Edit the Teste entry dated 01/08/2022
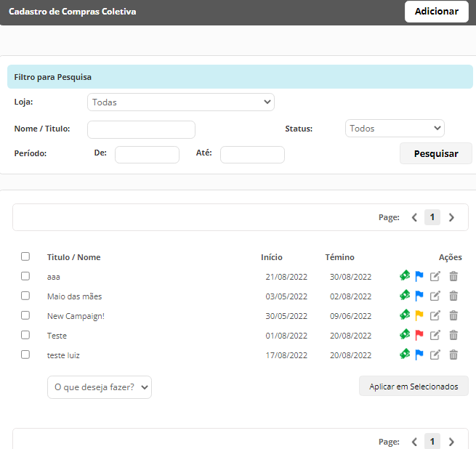Viewport: 476px width, 449px height. tap(435, 335)
